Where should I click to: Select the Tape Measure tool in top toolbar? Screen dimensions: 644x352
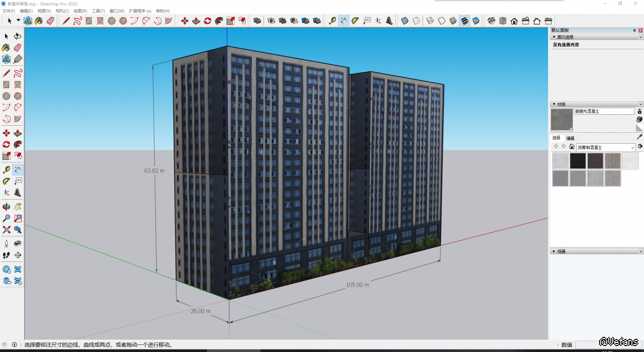coord(332,21)
